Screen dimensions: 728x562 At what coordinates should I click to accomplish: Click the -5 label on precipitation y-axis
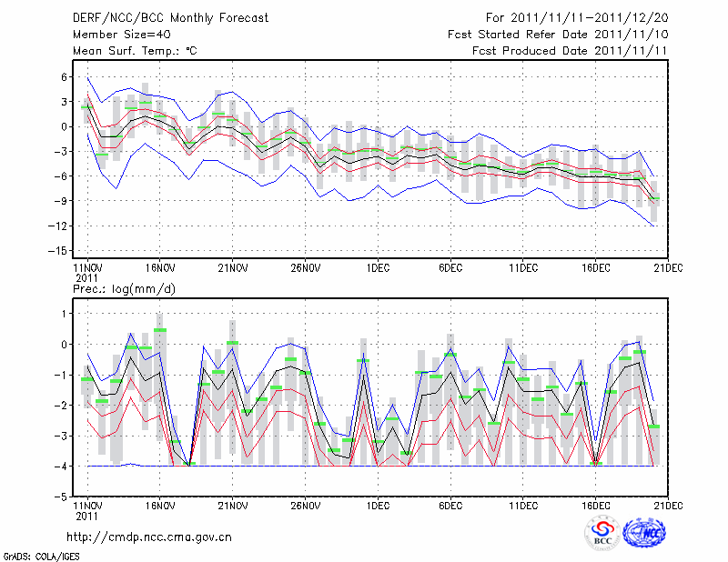[63, 497]
